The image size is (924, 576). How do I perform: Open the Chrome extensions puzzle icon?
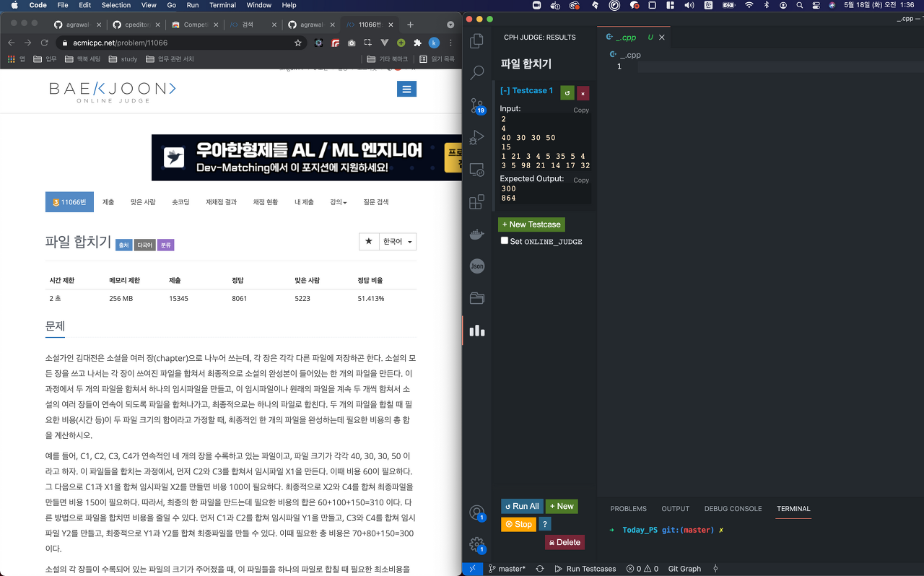(417, 43)
